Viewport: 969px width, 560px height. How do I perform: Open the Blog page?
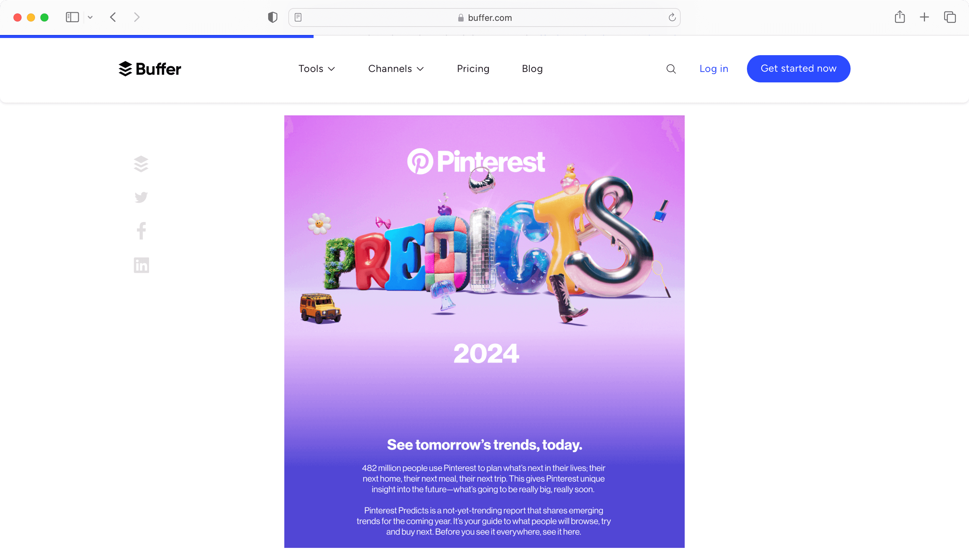[x=532, y=69]
